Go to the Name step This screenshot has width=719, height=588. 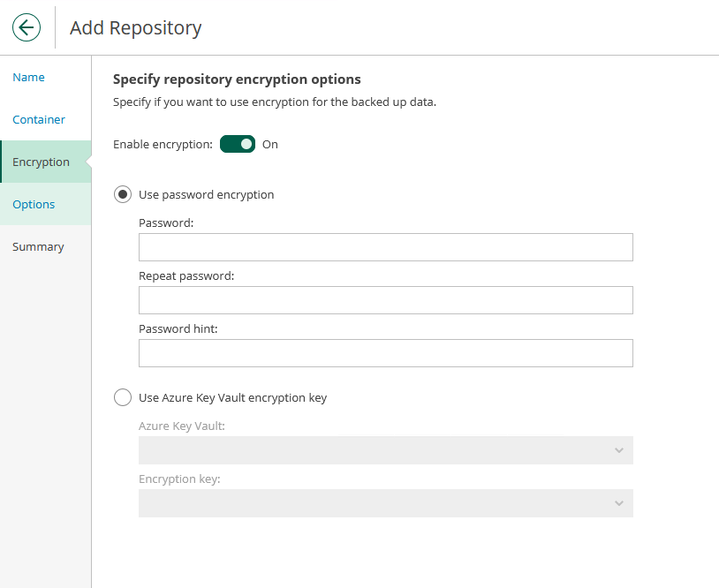[x=28, y=78]
